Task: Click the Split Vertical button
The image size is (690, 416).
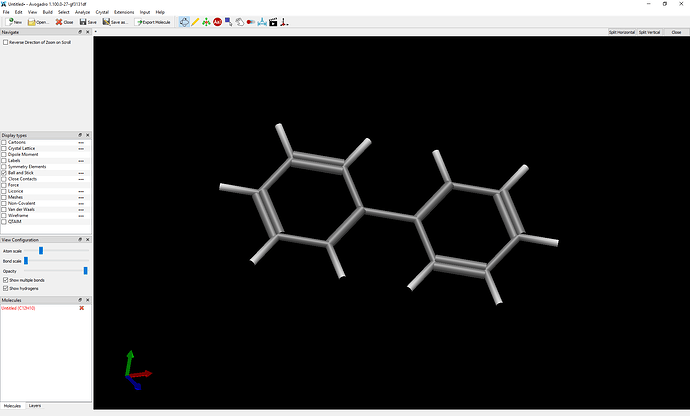Action: click(x=650, y=32)
